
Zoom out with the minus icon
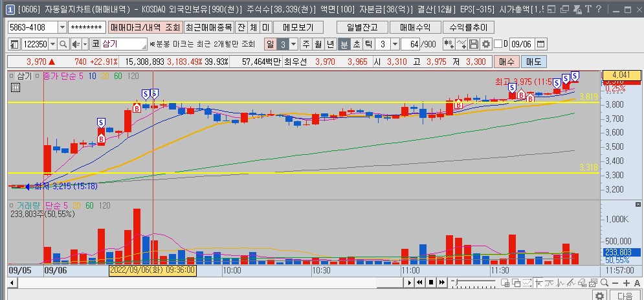616,283
